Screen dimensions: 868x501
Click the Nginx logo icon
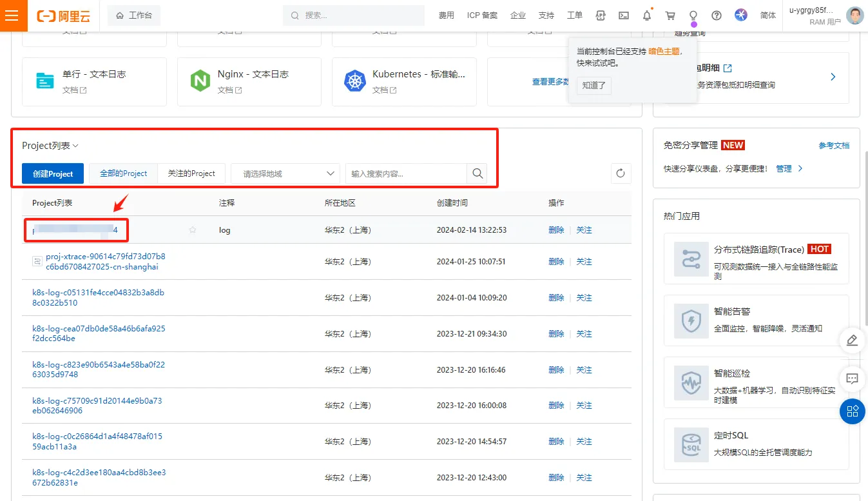pyautogui.click(x=200, y=81)
